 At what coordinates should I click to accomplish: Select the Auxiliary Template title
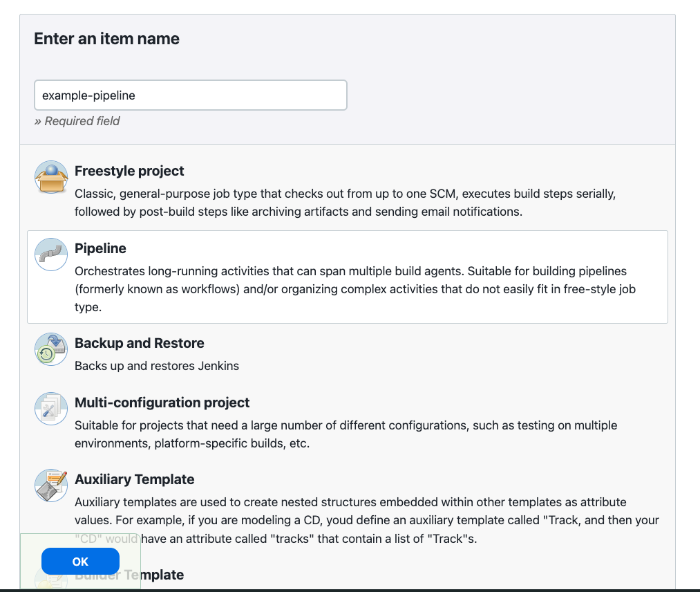(x=134, y=479)
